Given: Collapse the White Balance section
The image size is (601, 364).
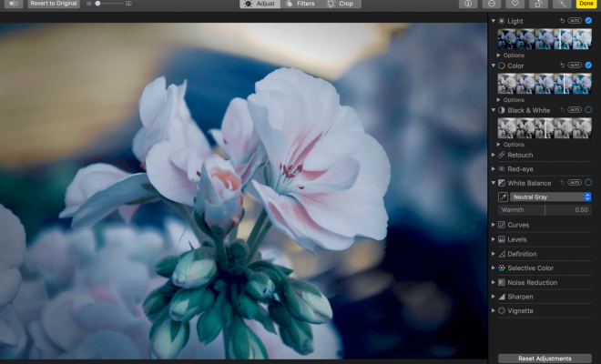Looking at the screenshot, I should [x=494, y=183].
